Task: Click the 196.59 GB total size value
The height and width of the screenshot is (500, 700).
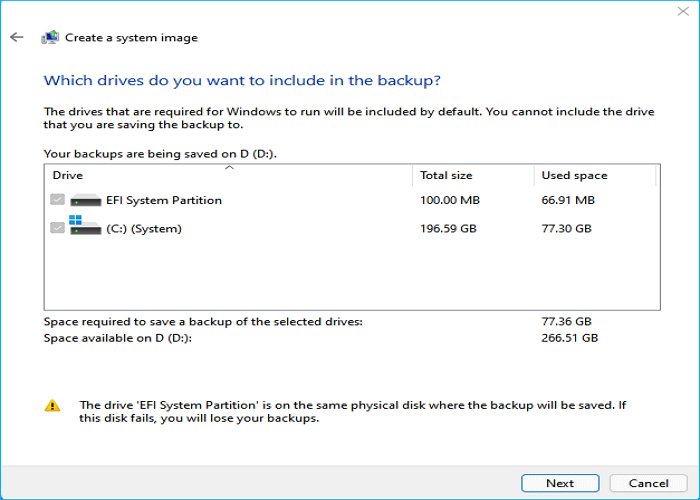Action: (x=448, y=229)
